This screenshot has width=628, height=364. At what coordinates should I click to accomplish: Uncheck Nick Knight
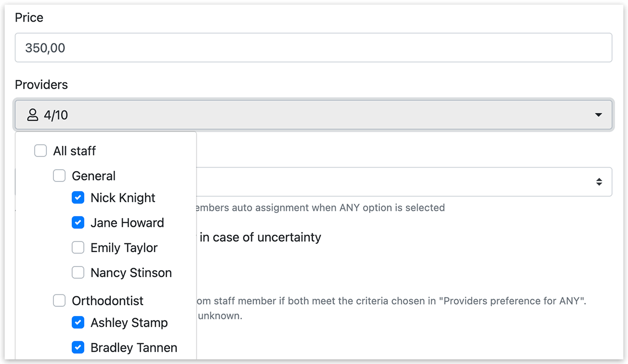pos(78,198)
